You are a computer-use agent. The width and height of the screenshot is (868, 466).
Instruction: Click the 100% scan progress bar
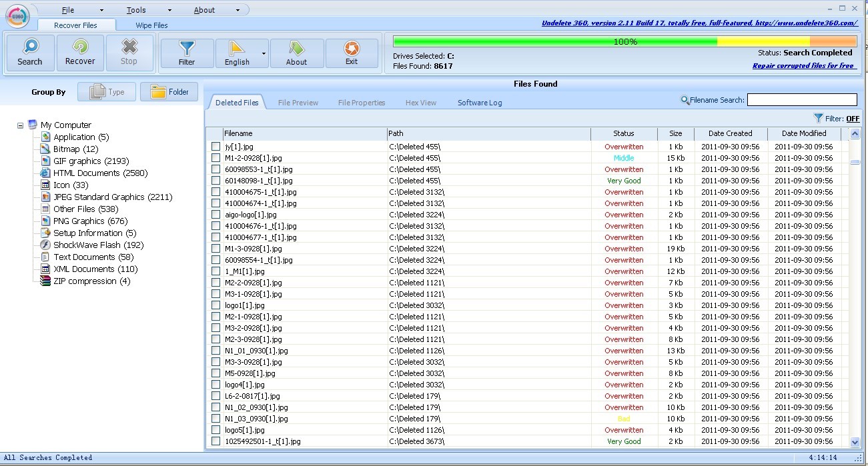point(624,41)
